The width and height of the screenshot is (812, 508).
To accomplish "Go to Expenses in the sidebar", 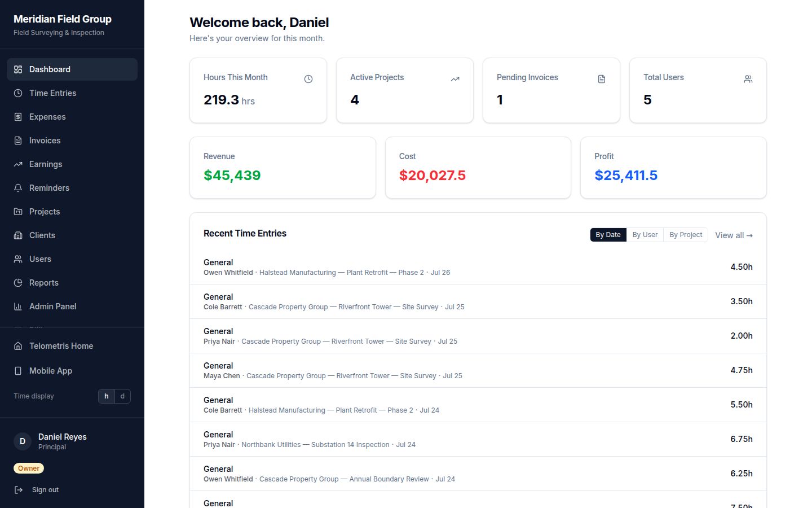I will [72, 117].
